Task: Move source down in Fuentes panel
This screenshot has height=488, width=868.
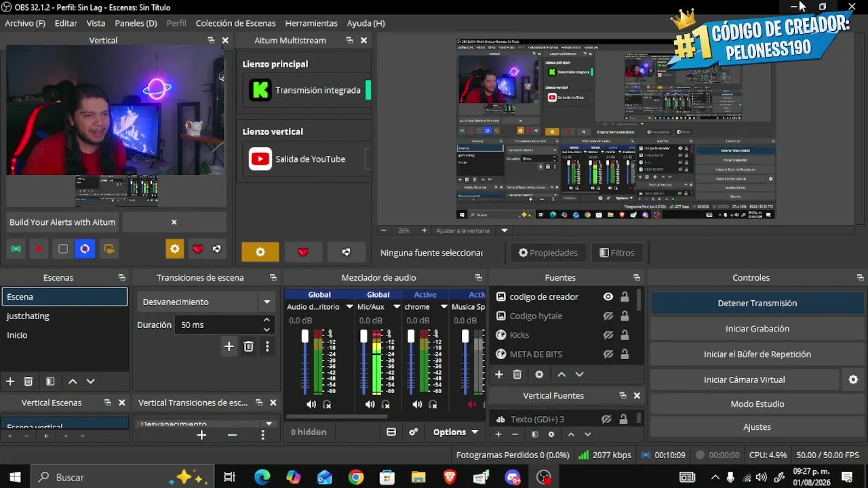Action: coord(579,374)
